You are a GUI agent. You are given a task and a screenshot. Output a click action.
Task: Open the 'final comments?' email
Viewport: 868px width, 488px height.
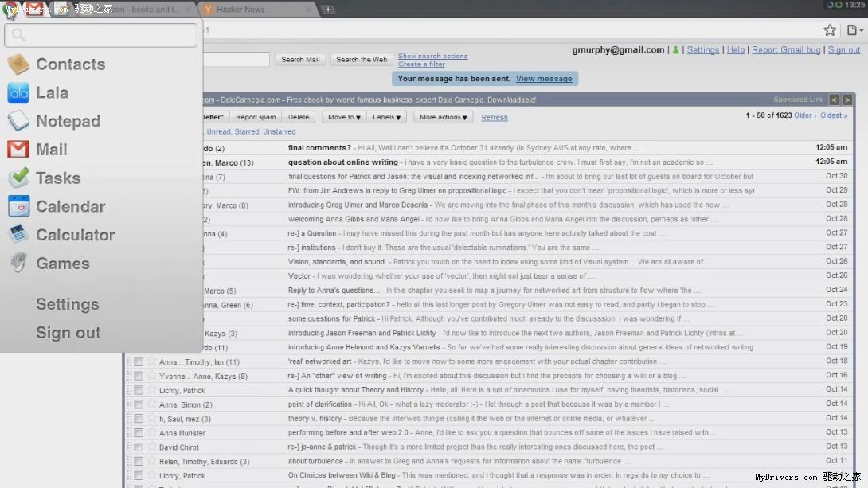319,148
